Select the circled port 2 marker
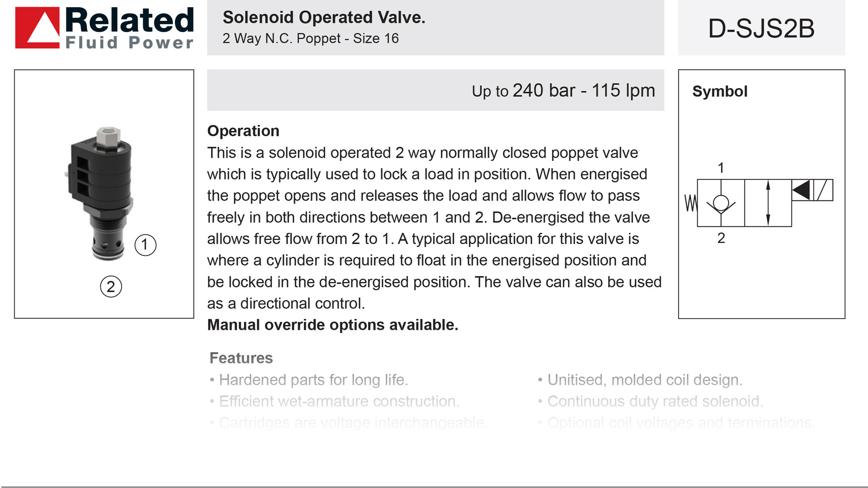Screen dimensions: 868x488 111,287
